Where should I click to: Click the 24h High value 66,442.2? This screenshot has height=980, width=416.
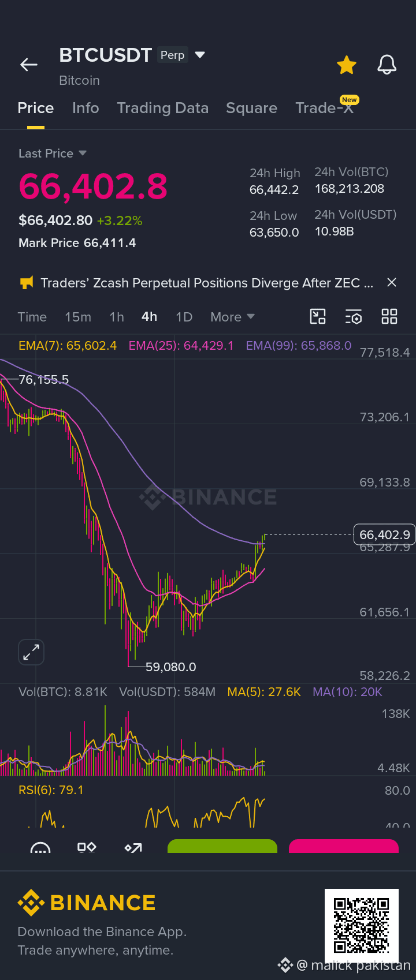click(274, 190)
